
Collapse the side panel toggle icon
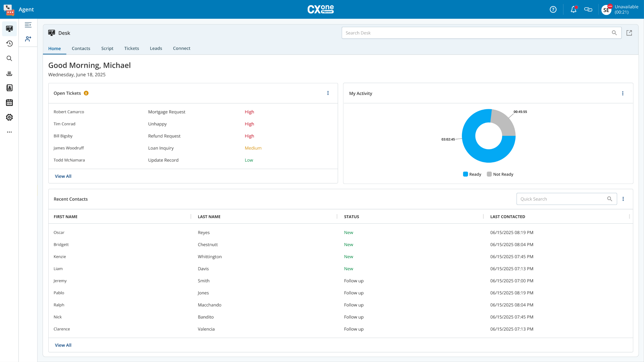coord(28,25)
